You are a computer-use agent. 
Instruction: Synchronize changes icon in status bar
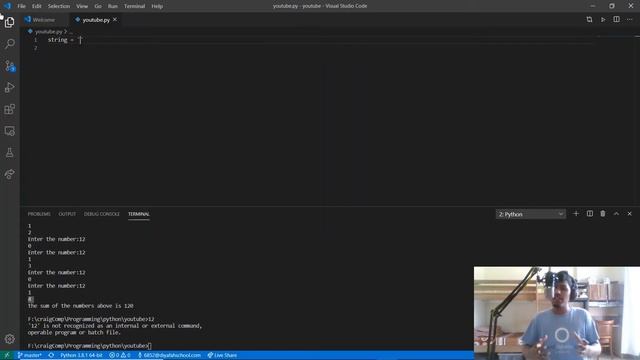51,355
